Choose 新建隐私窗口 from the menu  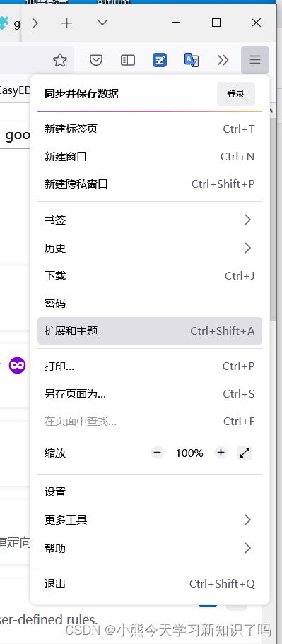[150, 184]
